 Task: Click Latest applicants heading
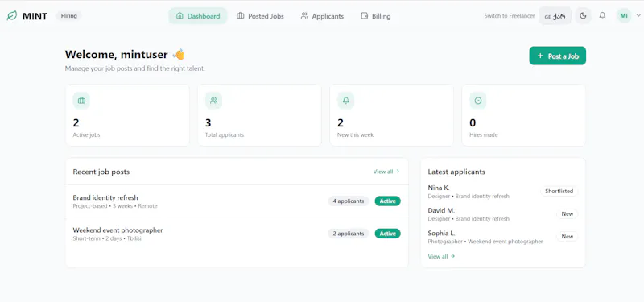coord(456,172)
